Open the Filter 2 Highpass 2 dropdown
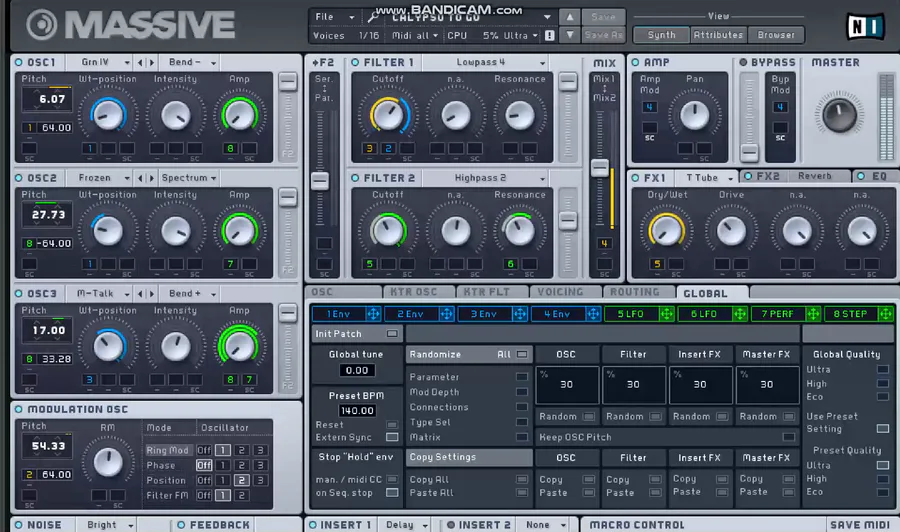Viewport: 900px width, 532px height. pyautogui.click(x=486, y=178)
